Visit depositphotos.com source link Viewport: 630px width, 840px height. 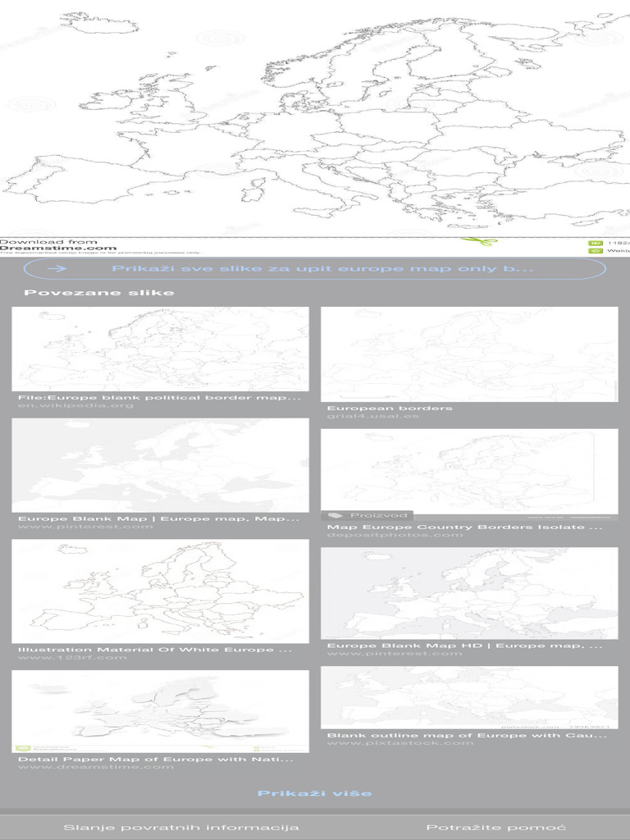(395, 535)
